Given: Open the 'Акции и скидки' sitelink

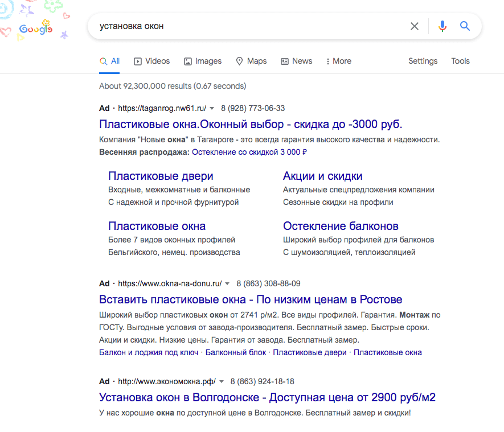Looking at the screenshot, I should tap(322, 176).
